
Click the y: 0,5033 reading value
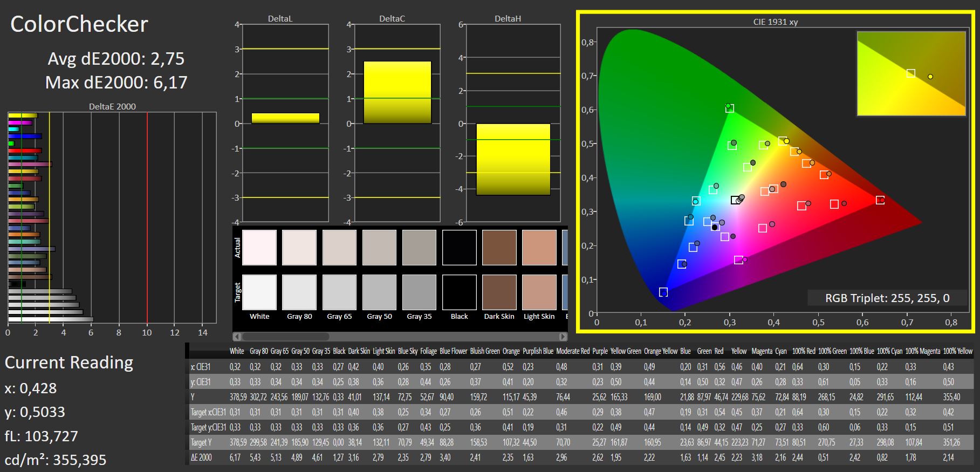click(35, 412)
